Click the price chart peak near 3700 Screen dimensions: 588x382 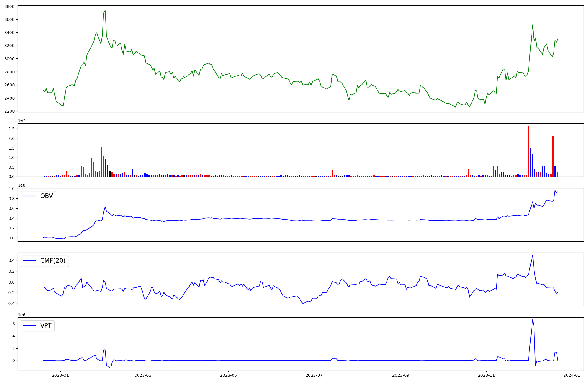105,11
